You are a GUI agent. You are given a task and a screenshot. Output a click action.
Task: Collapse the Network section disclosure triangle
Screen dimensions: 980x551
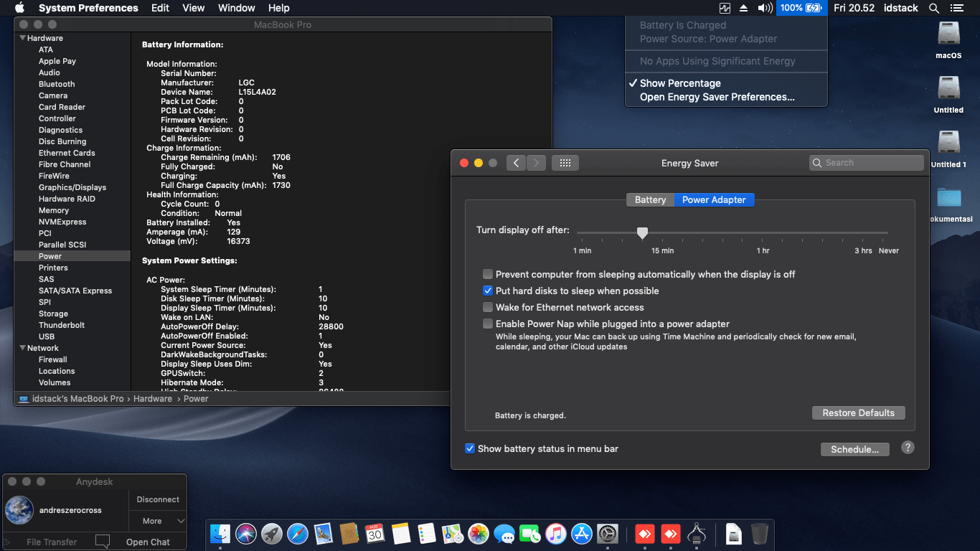(22, 348)
